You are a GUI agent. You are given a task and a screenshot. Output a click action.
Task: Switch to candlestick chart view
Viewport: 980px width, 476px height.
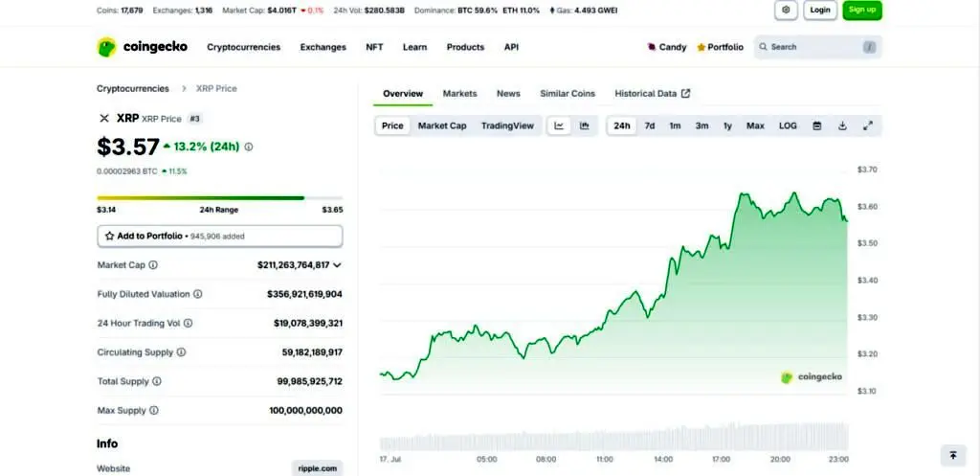[x=585, y=125]
